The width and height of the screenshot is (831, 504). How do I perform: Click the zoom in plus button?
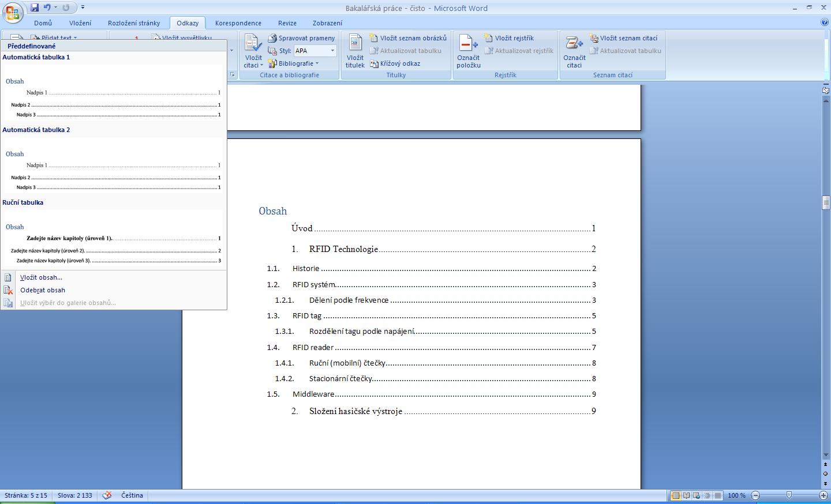coord(823,495)
